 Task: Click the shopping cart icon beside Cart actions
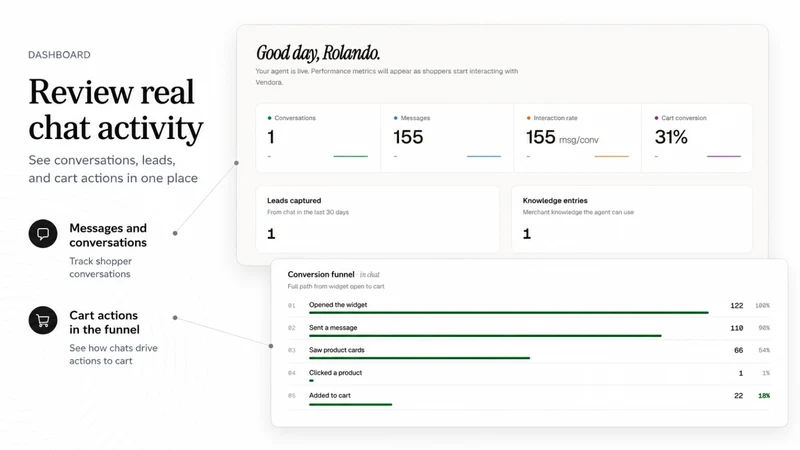point(43,320)
